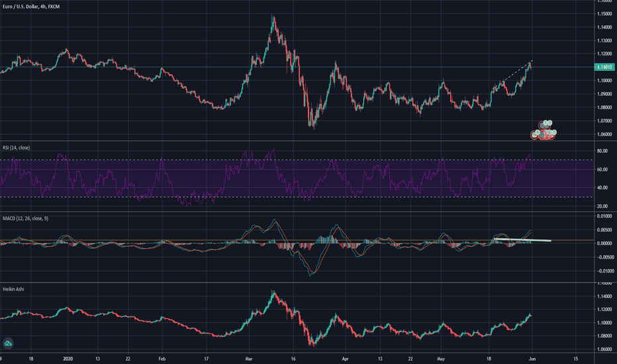Click the RSI 60.00 scale label
The image size is (617, 364).
(x=602, y=169)
